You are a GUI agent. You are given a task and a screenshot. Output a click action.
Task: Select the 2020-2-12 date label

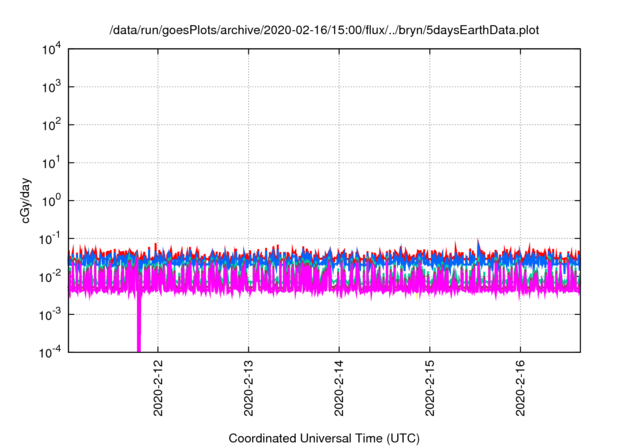158,388
